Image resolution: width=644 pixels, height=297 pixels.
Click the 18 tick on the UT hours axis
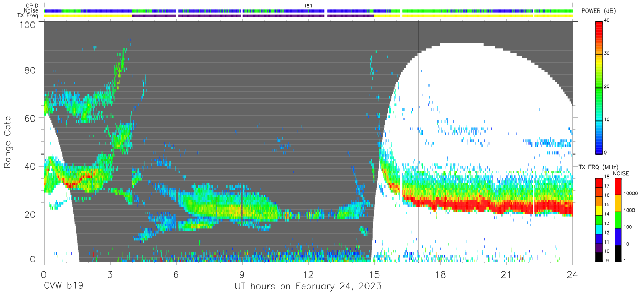click(441, 274)
